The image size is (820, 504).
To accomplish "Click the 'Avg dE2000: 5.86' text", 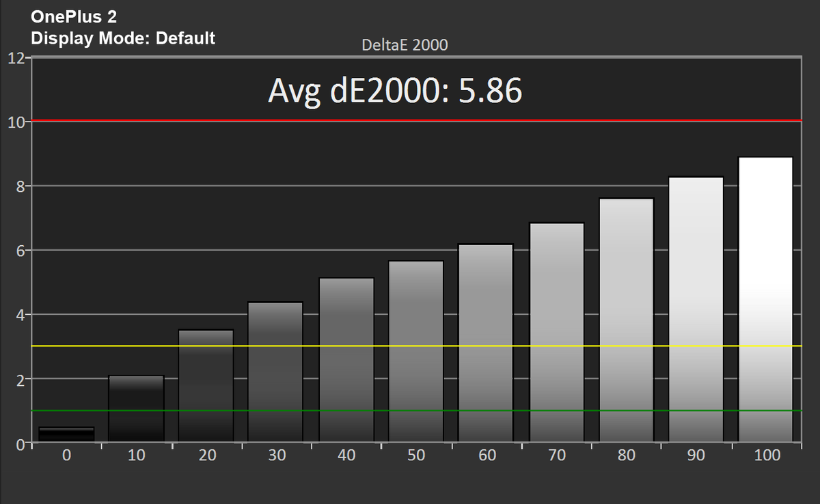I will (x=395, y=90).
